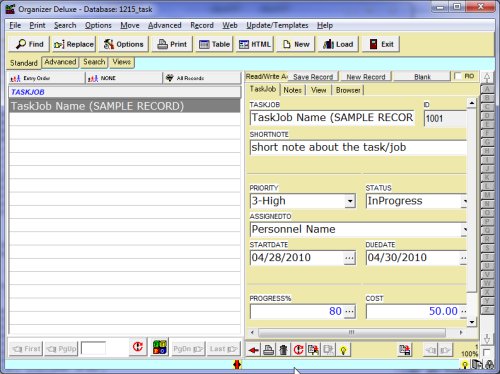
Task: Click the Blank button
Action: point(422,77)
